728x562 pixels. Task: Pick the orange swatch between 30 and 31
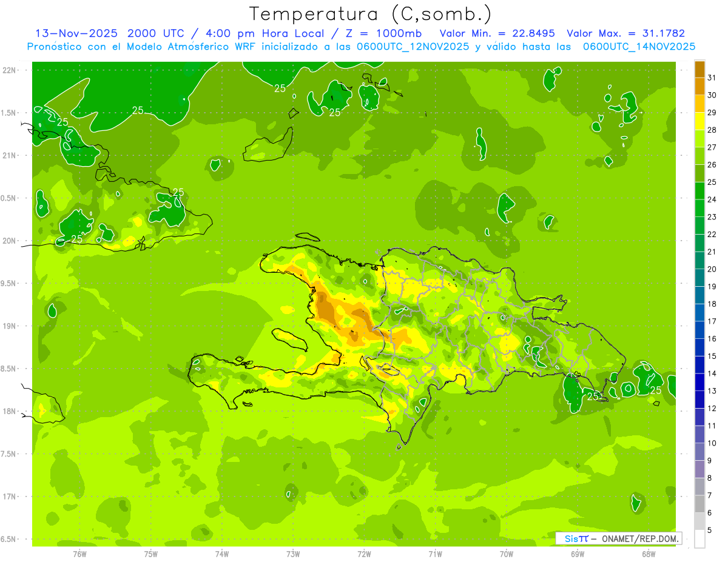(699, 87)
